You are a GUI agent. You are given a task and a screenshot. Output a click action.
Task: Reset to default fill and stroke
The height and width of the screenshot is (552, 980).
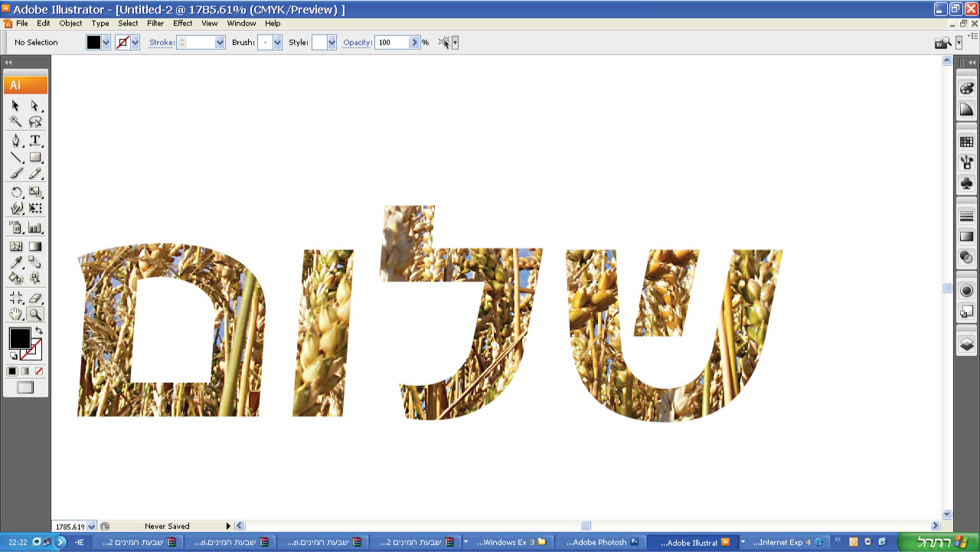click(x=13, y=356)
